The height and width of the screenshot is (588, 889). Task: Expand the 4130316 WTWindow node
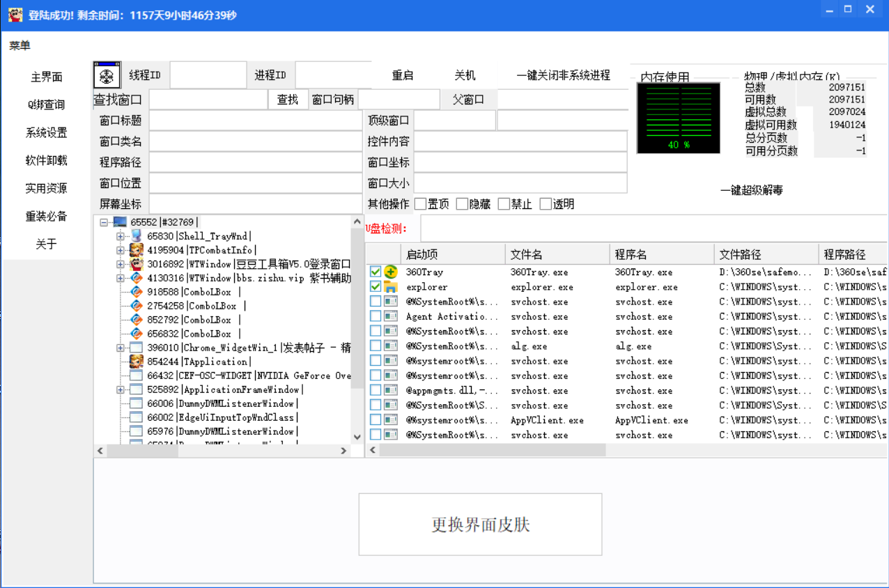(x=121, y=278)
